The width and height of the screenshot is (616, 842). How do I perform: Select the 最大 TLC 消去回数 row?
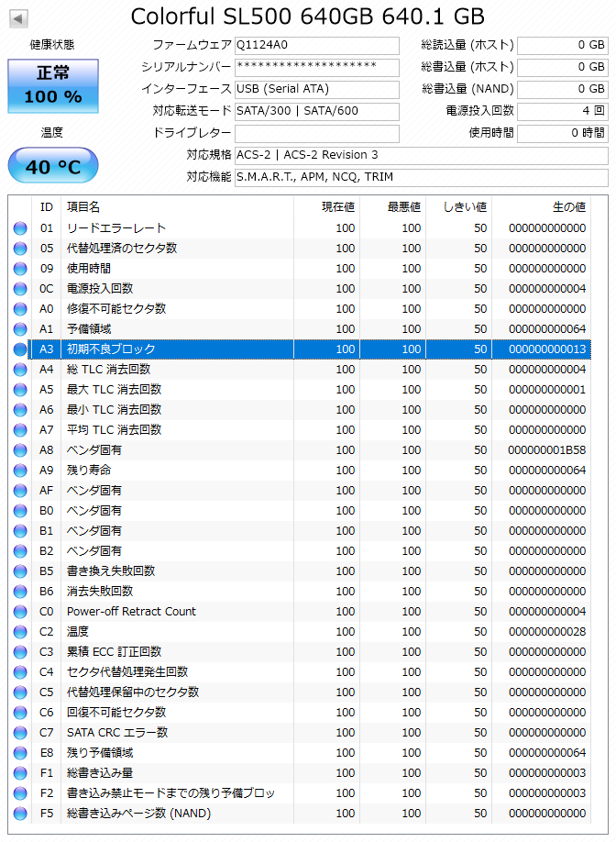click(301, 390)
